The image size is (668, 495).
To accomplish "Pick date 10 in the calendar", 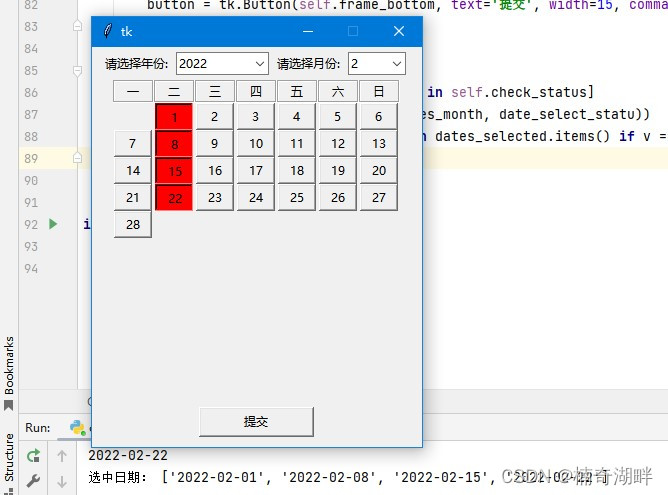I will pyautogui.click(x=256, y=144).
